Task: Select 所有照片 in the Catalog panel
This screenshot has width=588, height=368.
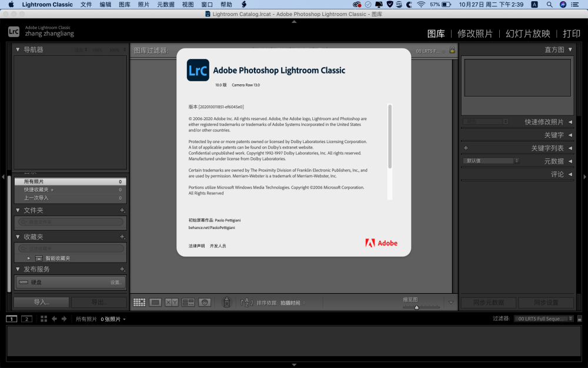Action: (x=70, y=182)
